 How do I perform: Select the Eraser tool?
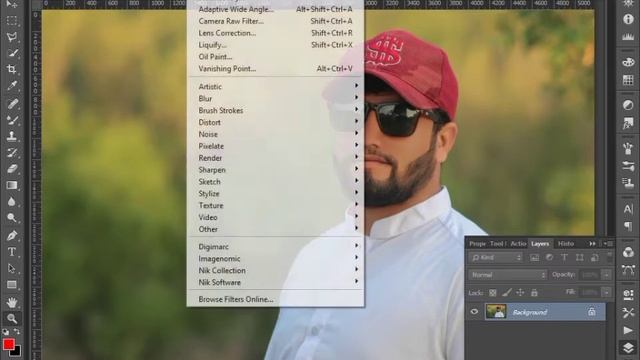click(x=12, y=169)
